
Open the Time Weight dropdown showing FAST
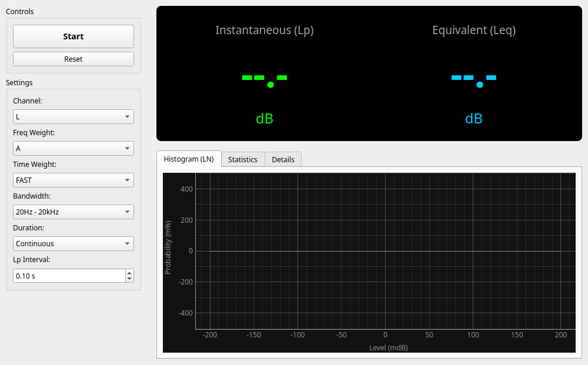click(73, 180)
